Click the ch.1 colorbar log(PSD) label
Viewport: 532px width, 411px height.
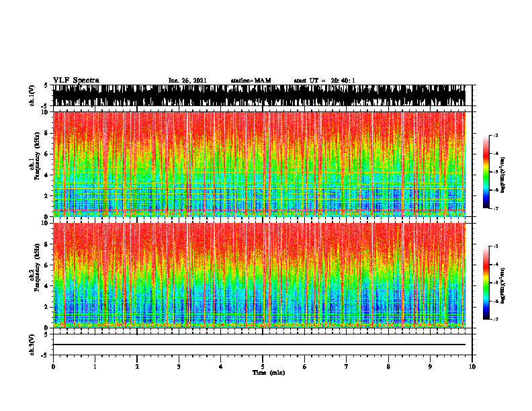point(503,175)
